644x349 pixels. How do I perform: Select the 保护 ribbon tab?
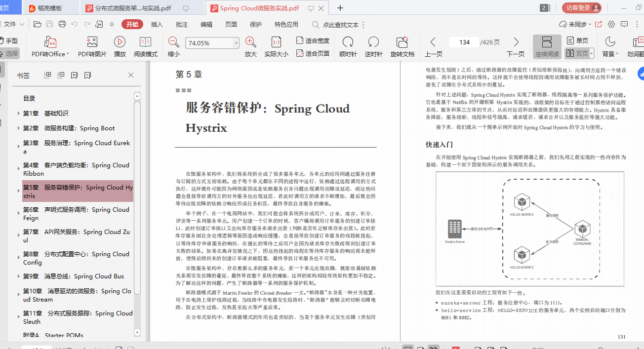click(x=256, y=24)
